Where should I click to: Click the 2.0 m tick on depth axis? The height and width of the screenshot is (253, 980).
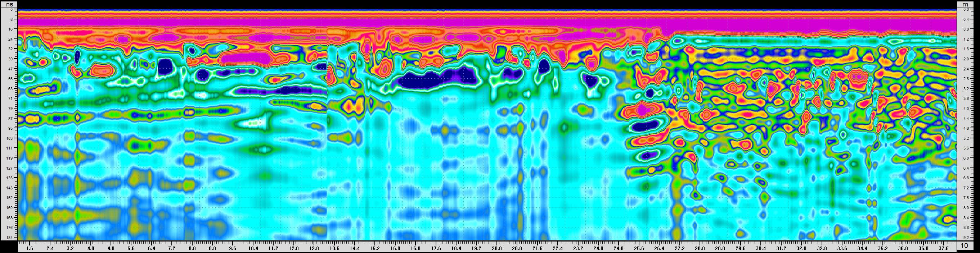pos(965,59)
